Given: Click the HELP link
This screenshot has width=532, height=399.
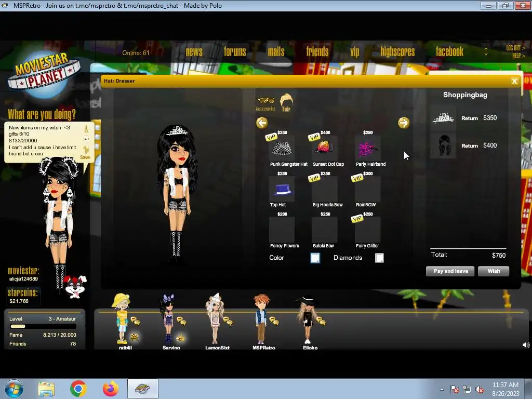Looking at the screenshot, I should [519, 56].
